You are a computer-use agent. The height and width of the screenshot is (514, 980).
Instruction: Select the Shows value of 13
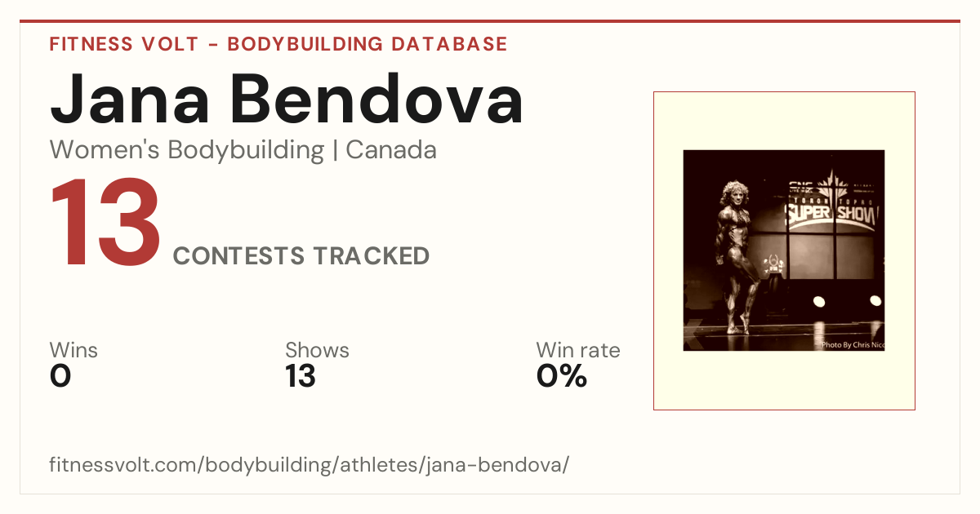pos(301,376)
